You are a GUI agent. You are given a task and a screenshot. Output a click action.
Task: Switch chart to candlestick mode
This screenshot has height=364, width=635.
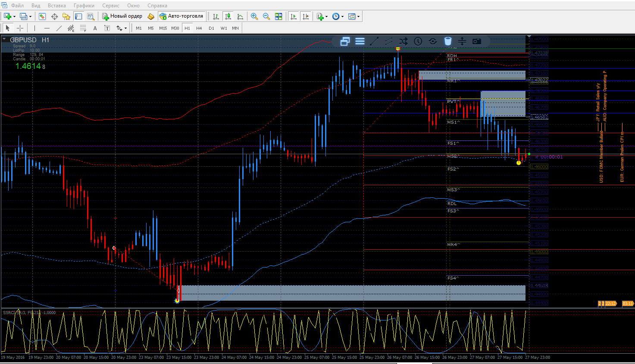[x=228, y=16]
